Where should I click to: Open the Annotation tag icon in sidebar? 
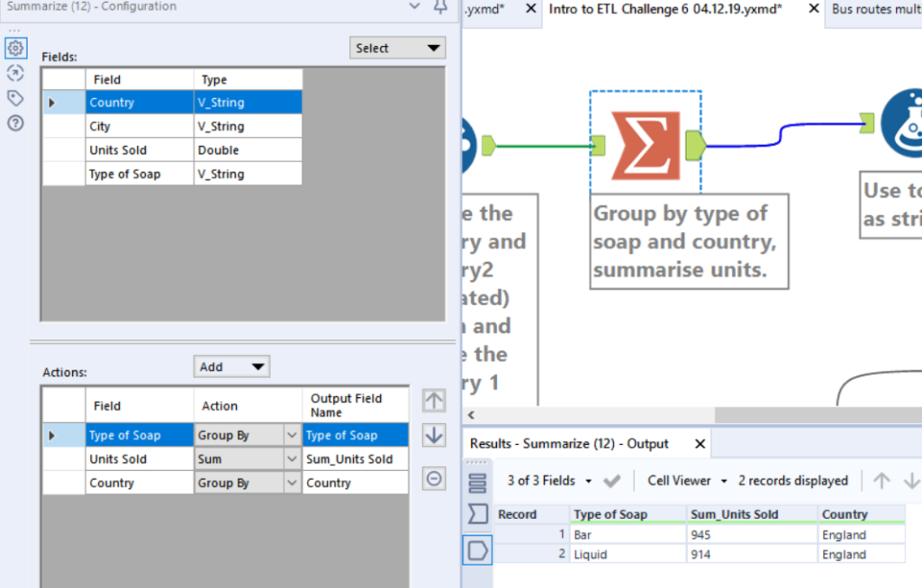[16, 98]
